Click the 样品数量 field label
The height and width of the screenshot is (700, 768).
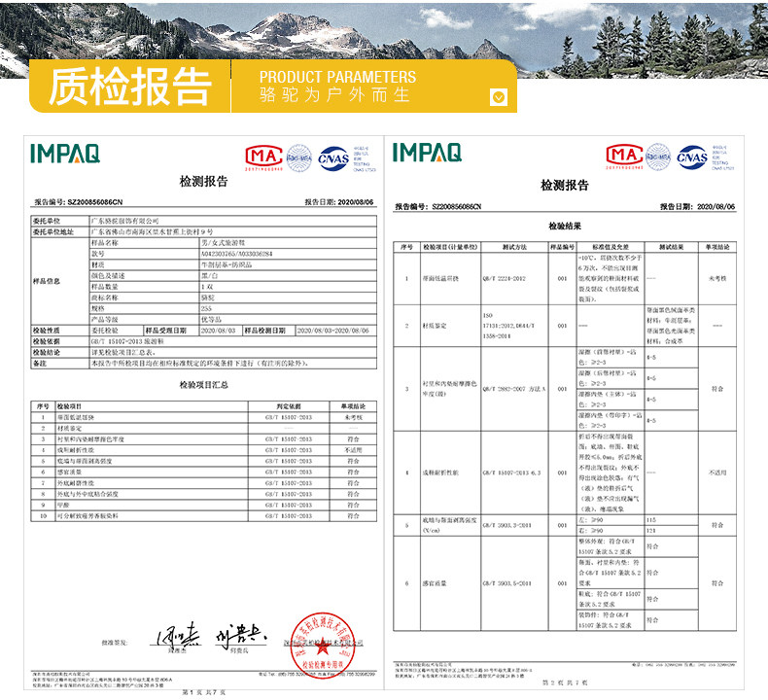104,287
